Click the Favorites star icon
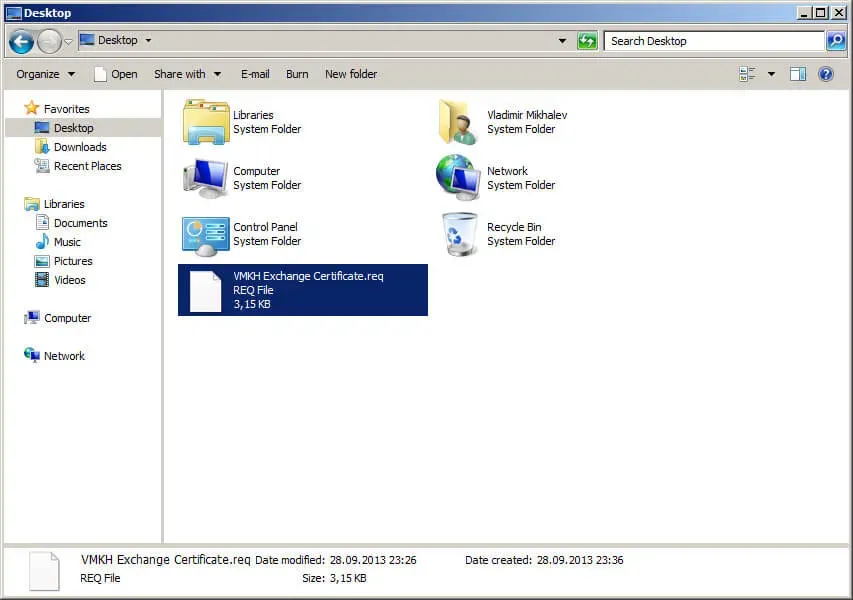 click(32, 108)
